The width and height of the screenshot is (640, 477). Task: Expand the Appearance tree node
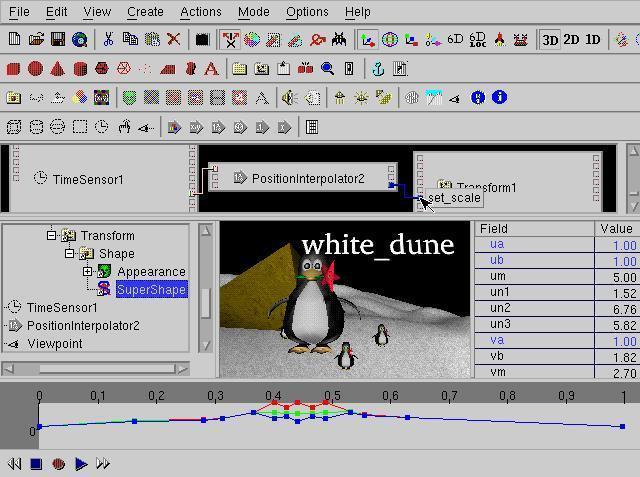tap(87, 271)
